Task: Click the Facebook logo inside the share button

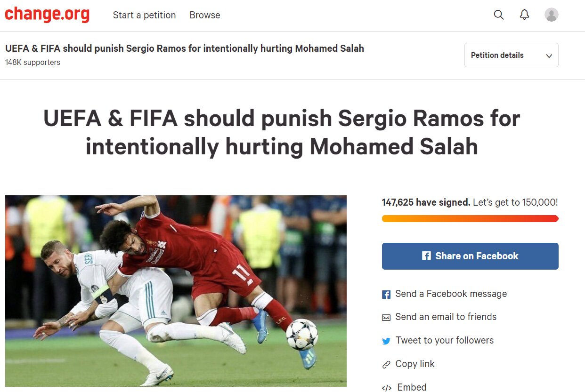Action: point(426,256)
